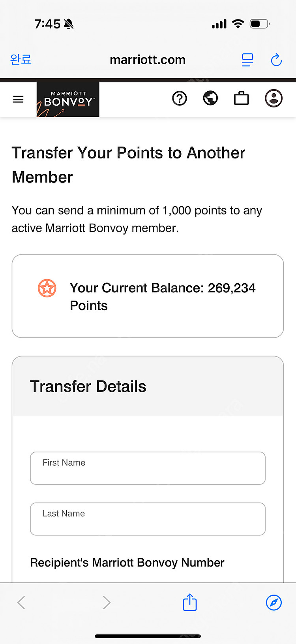Reload the page with refresh icon
This screenshot has height=644, width=296.
[x=276, y=60]
